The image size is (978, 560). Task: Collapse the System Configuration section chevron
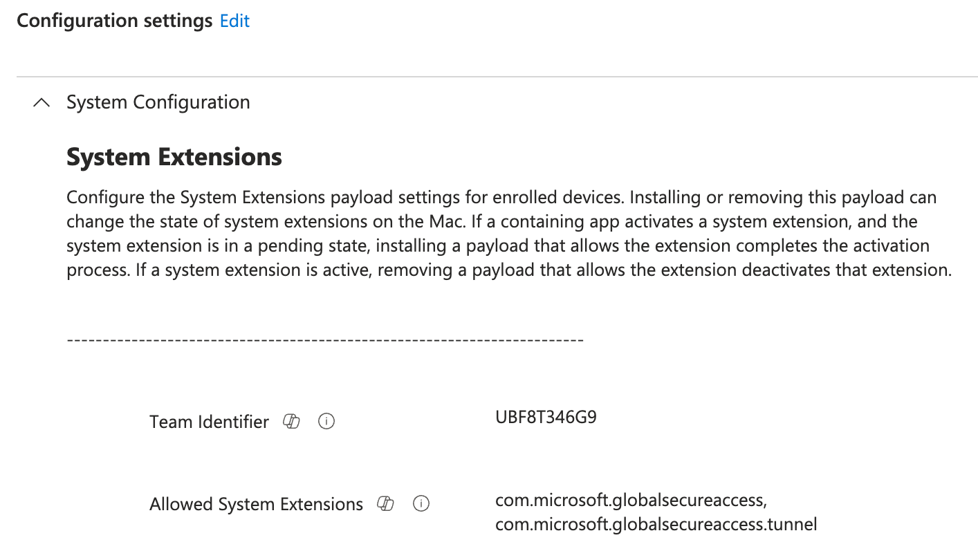pyautogui.click(x=41, y=103)
